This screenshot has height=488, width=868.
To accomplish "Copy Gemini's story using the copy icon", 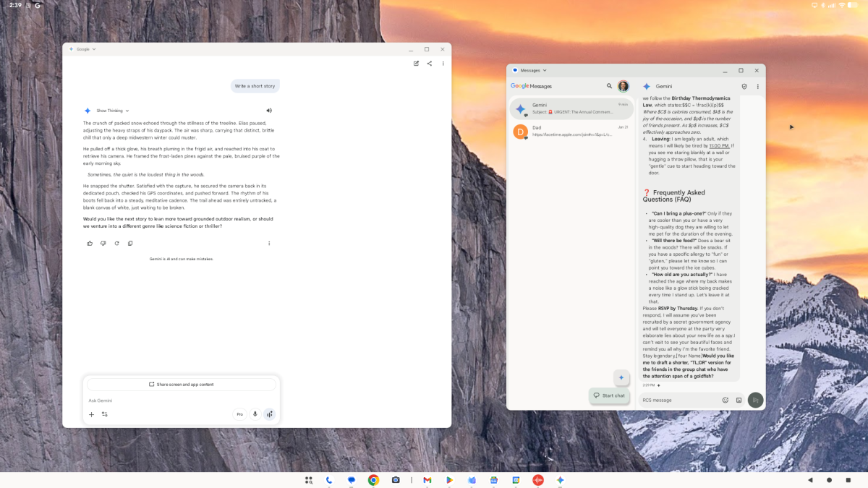I will point(130,243).
